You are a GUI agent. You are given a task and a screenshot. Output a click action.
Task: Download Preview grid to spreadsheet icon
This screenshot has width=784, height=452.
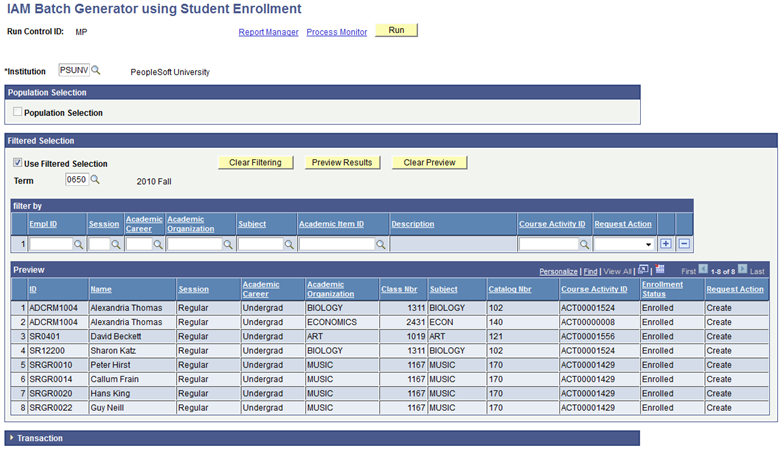660,270
